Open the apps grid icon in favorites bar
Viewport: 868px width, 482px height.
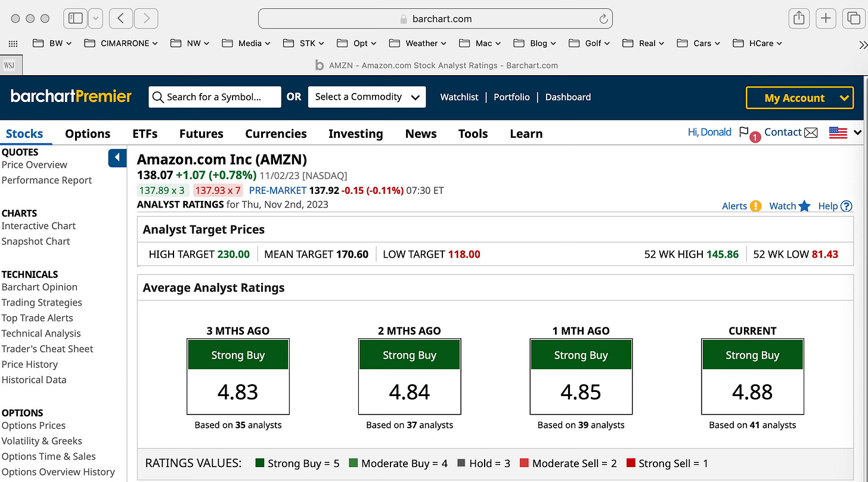[13, 44]
